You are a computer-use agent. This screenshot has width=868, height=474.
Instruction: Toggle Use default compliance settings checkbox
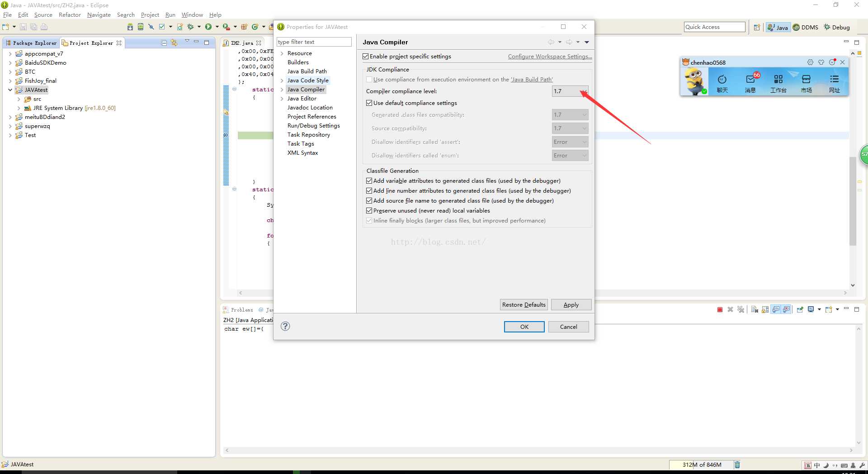[x=369, y=103]
